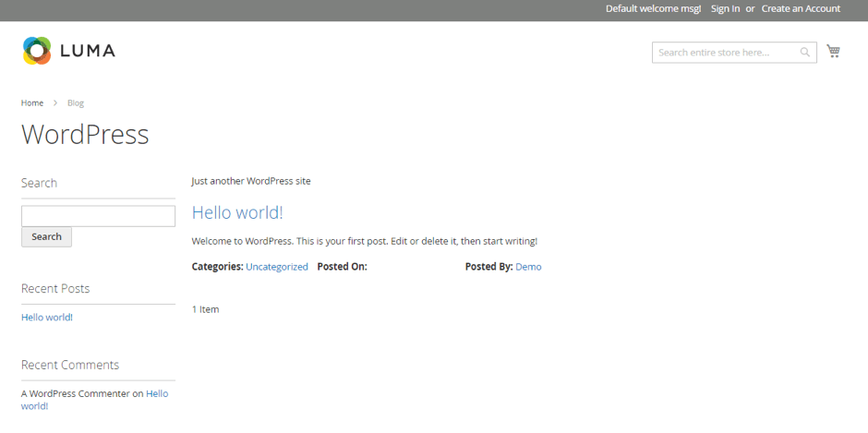The height and width of the screenshot is (433, 868).
Task: Click the 'Posted On:' label
Action: 342,267
